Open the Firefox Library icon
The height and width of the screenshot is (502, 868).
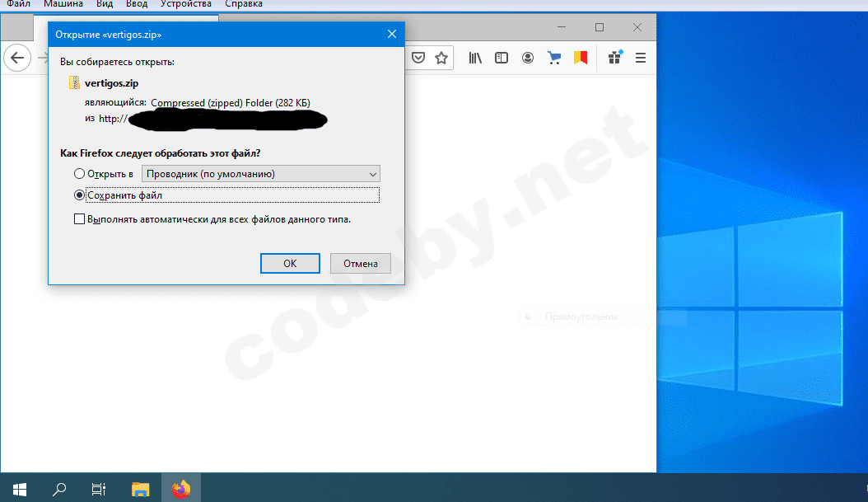[475, 58]
